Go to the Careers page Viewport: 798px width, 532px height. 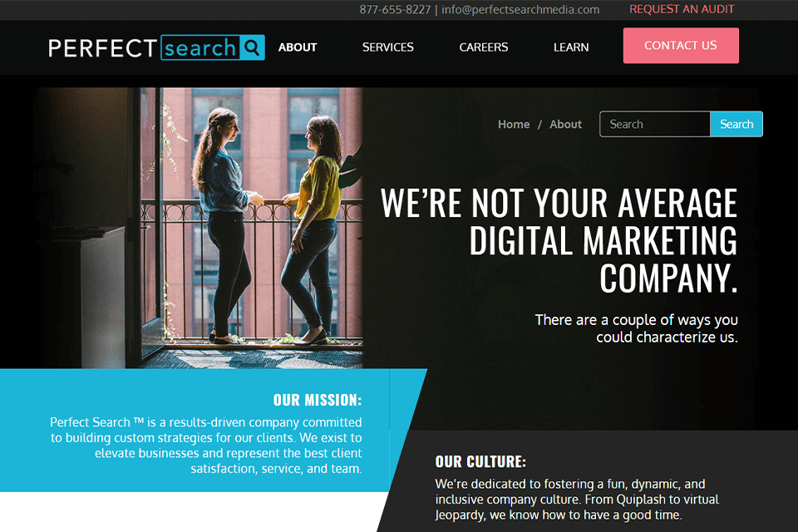coord(484,47)
